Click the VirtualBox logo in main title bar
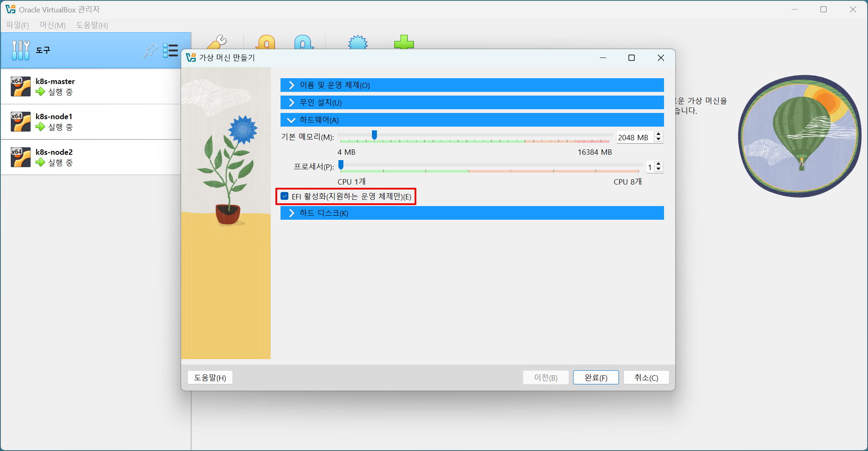 10,9
